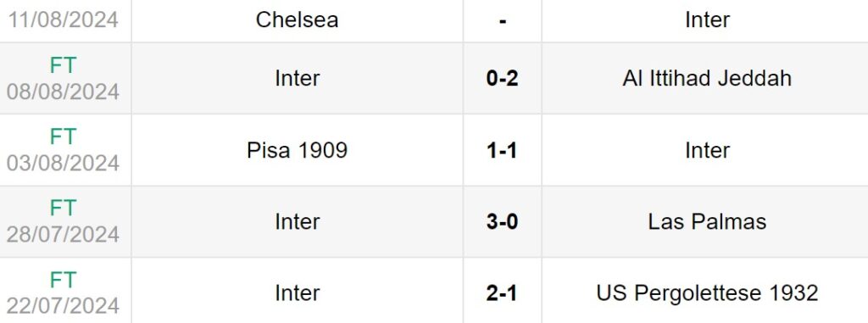Open the 0-2 score result

pos(502,78)
